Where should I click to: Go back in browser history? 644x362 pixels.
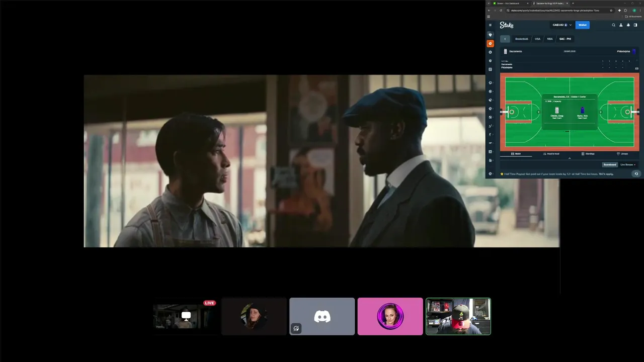489,10
